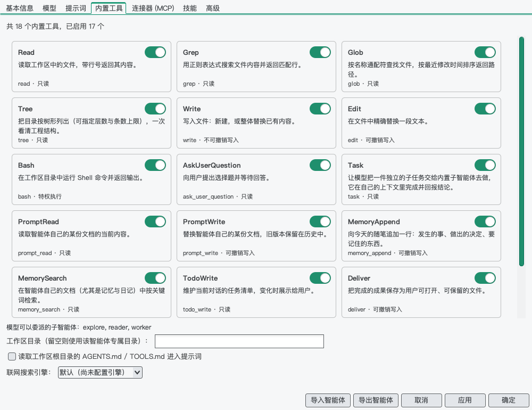Image resolution: width=532 pixels, height=410 pixels.
Task: Click the Tree card title
Action: pos(25,109)
